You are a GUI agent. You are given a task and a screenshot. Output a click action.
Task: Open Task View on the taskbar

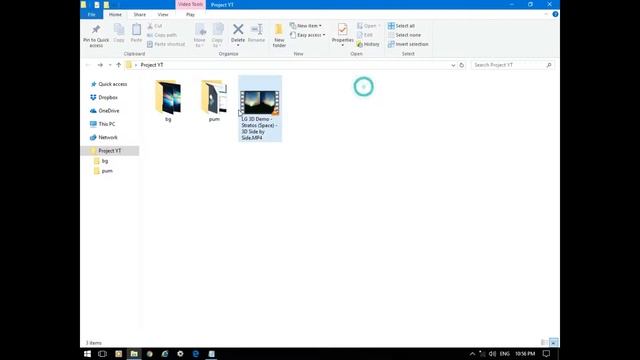tap(102, 353)
